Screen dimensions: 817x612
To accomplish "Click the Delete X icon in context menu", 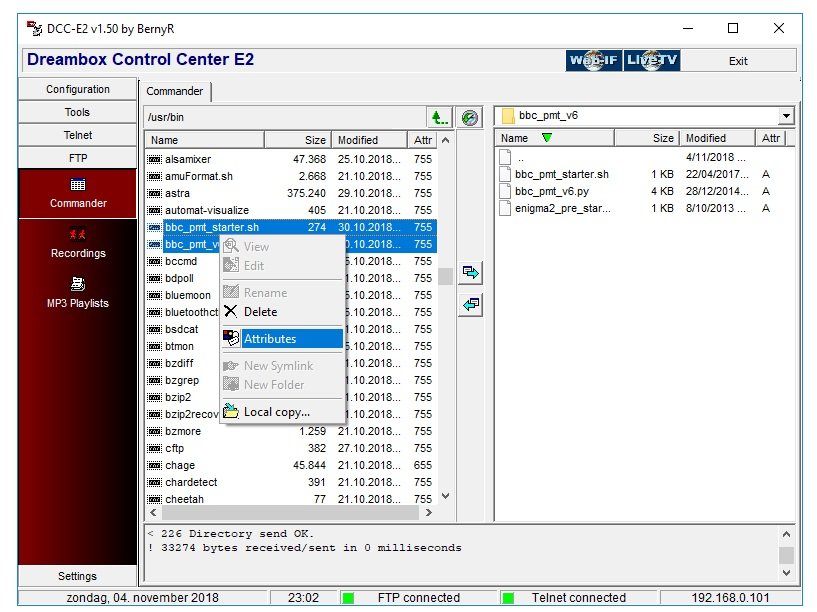I will pos(230,311).
